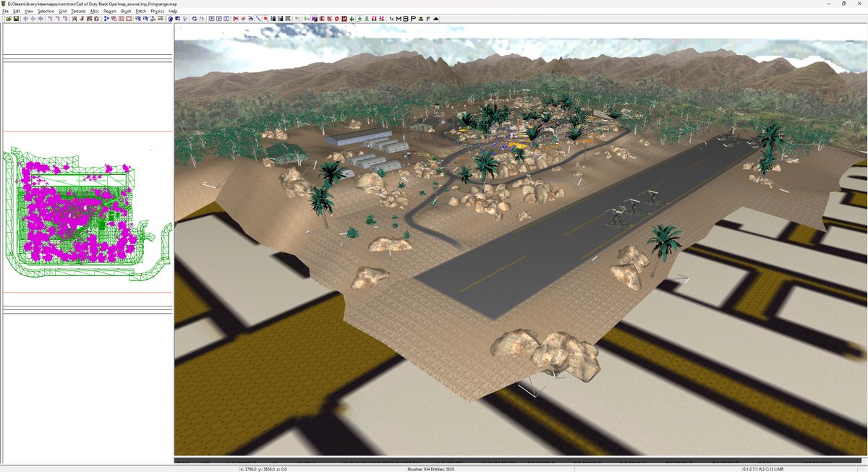Open the File menu
868x472 pixels.
point(6,12)
